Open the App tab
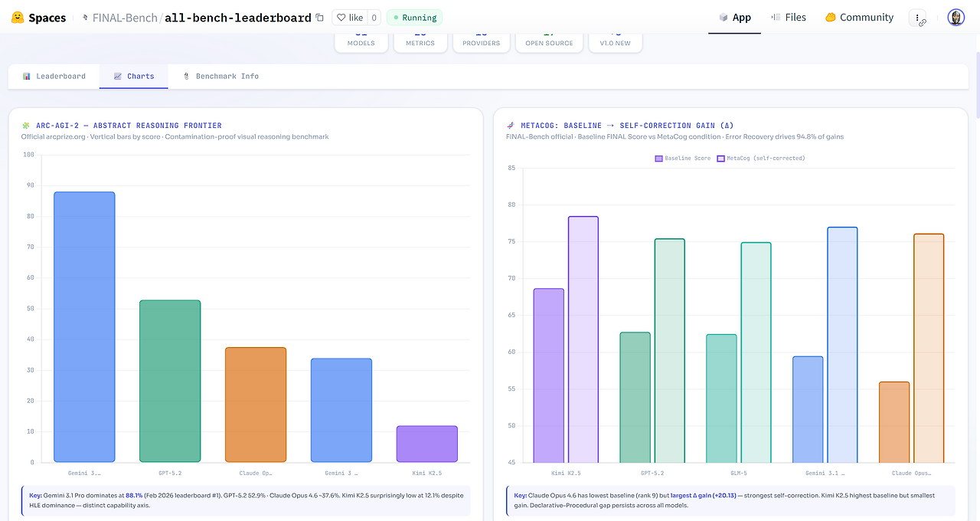 (x=734, y=18)
